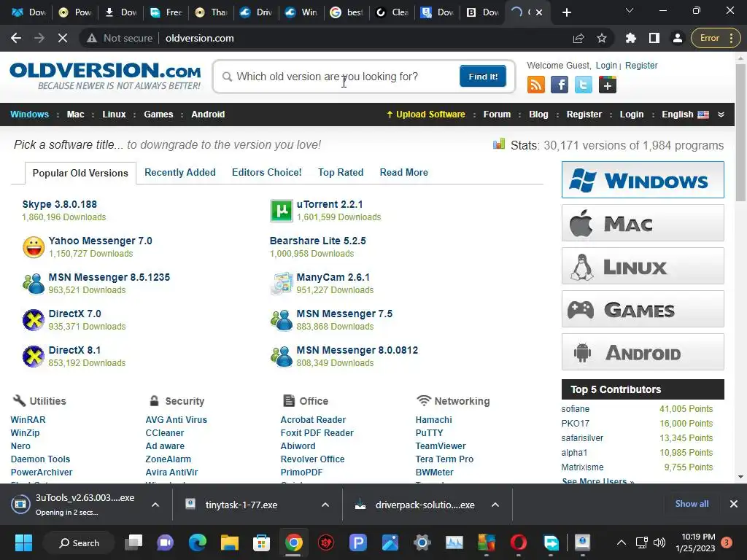Select the Popular Old Versions tab
The image size is (747, 560).
tap(80, 173)
